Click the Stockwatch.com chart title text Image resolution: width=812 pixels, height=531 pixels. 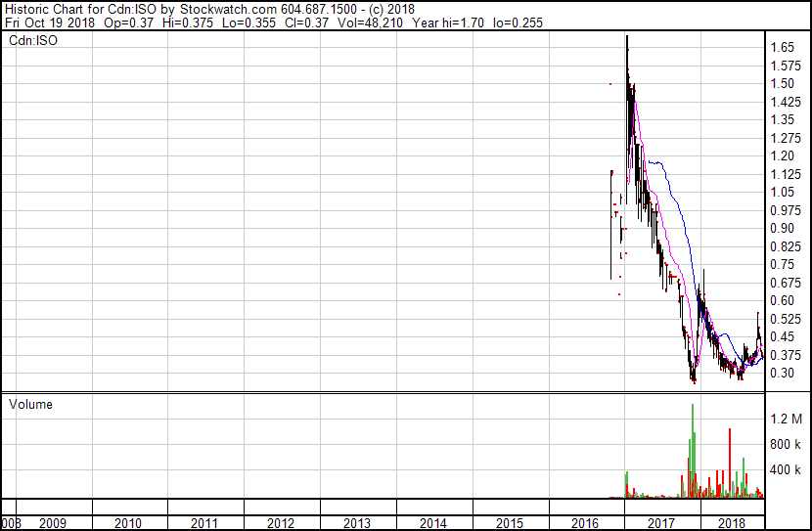(209, 10)
